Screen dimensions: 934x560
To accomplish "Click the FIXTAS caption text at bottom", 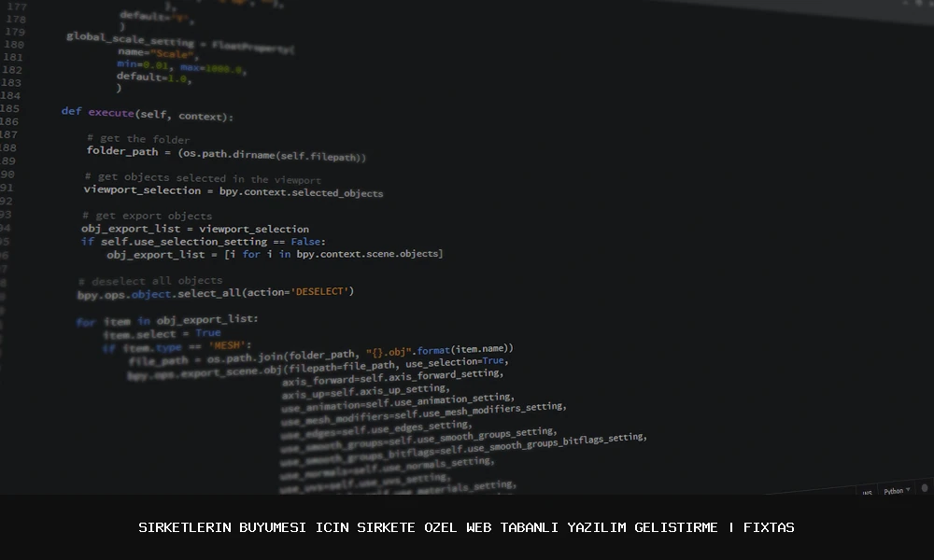I will click(x=769, y=527).
